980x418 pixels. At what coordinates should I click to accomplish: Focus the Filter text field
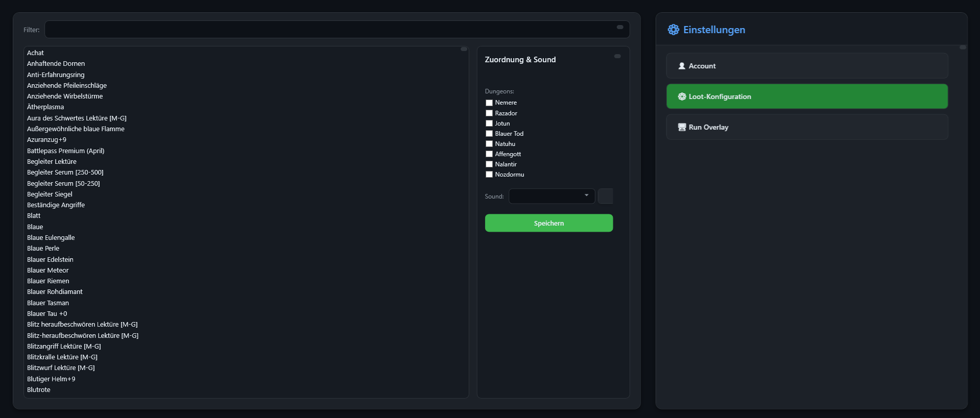(x=332, y=30)
